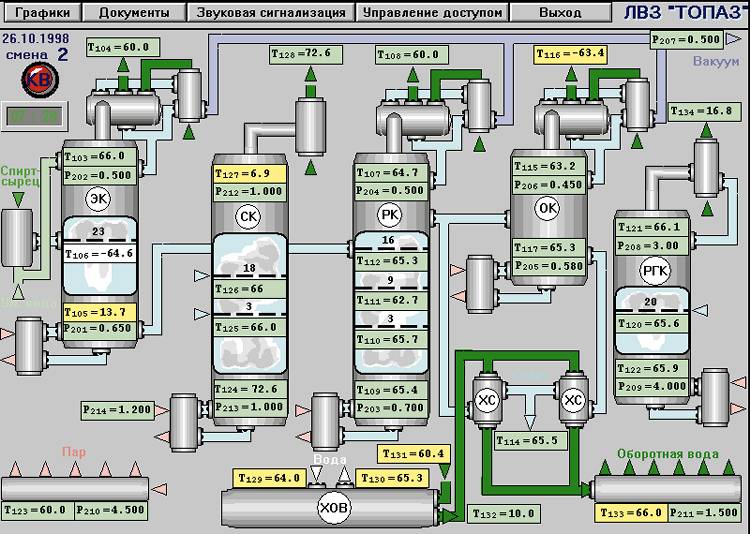
Task: Click the T105 highlighted temperature reading
Action: [x=99, y=312]
